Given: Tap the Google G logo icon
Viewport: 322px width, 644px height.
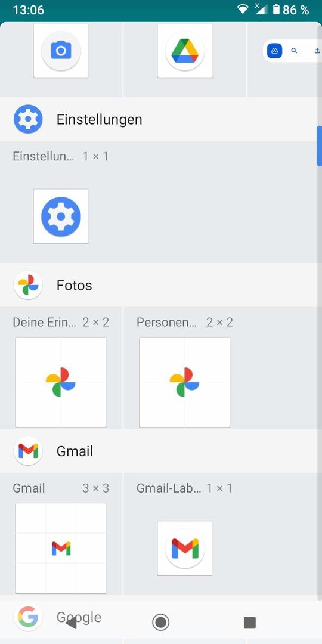Looking at the screenshot, I should point(28,617).
